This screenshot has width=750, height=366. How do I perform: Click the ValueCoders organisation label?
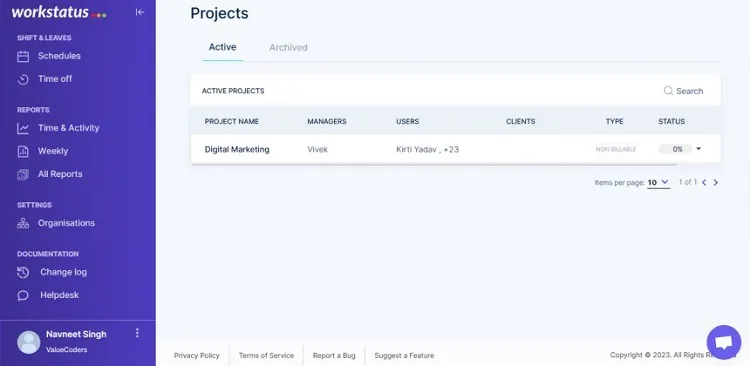tap(66, 350)
